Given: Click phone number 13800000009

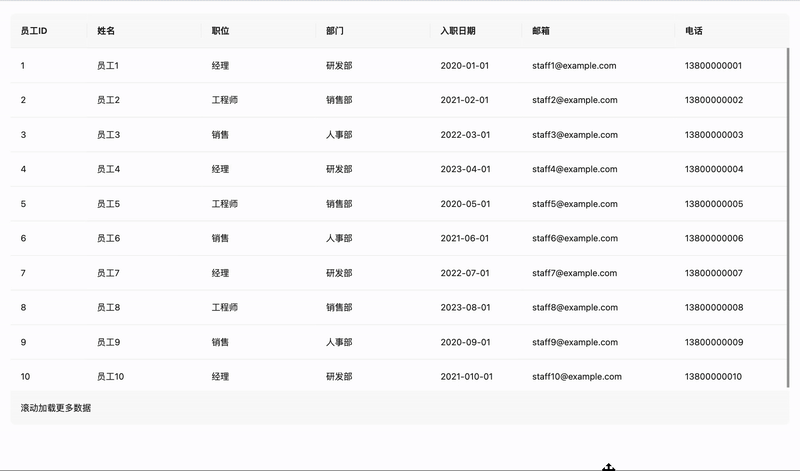Looking at the screenshot, I should (x=714, y=342).
